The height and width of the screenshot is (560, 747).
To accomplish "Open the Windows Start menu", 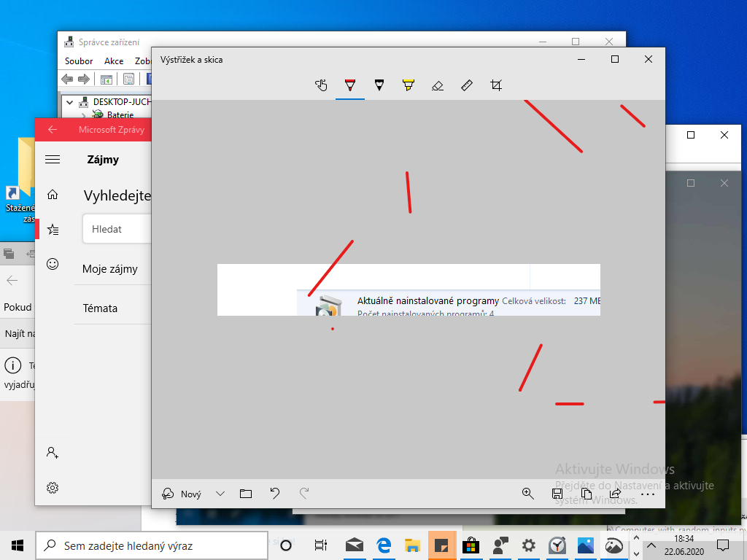I will (18, 545).
